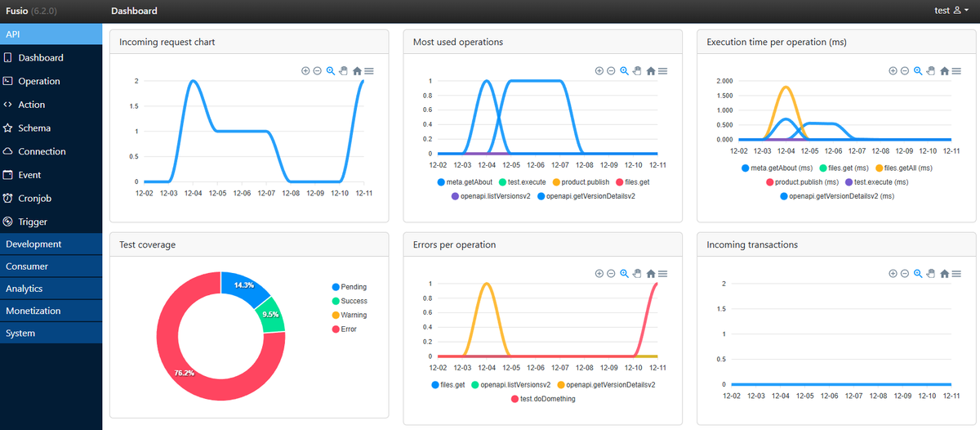Zoom out on Most used operations chart

(x=611, y=71)
